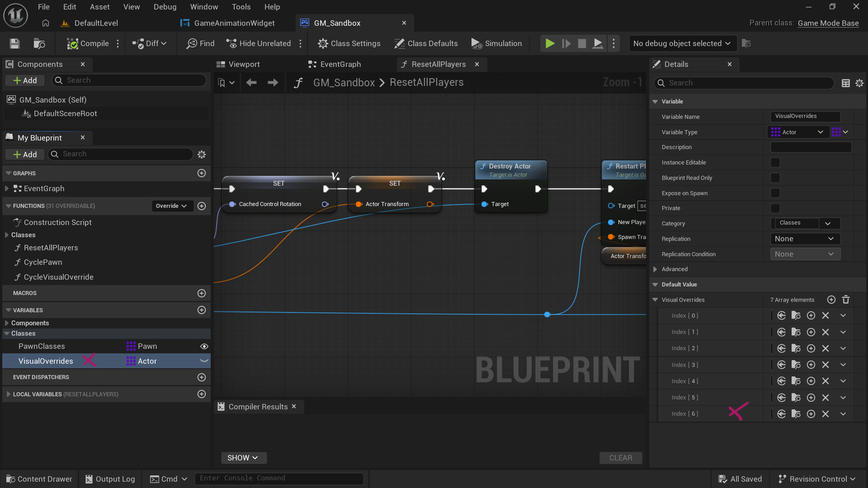868x488 pixels.
Task: Click the Save asset icon
Action: pos(14,43)
